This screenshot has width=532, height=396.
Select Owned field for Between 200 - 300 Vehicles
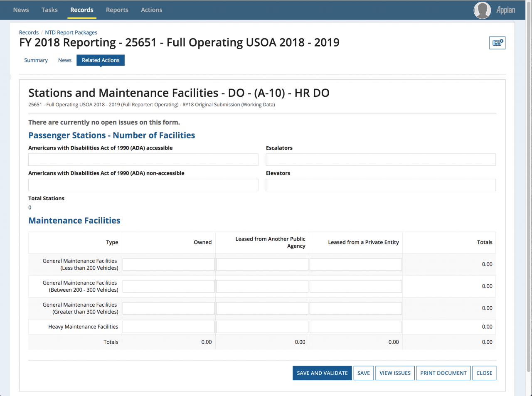pos(169,286)
